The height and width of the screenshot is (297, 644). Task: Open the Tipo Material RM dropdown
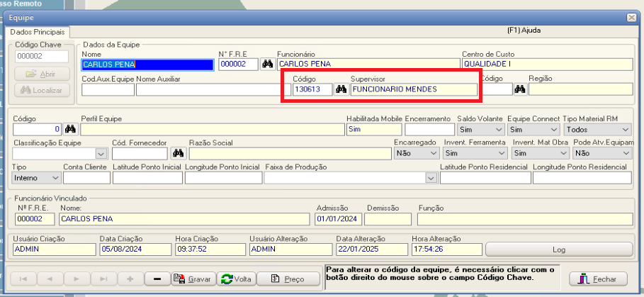625,130
